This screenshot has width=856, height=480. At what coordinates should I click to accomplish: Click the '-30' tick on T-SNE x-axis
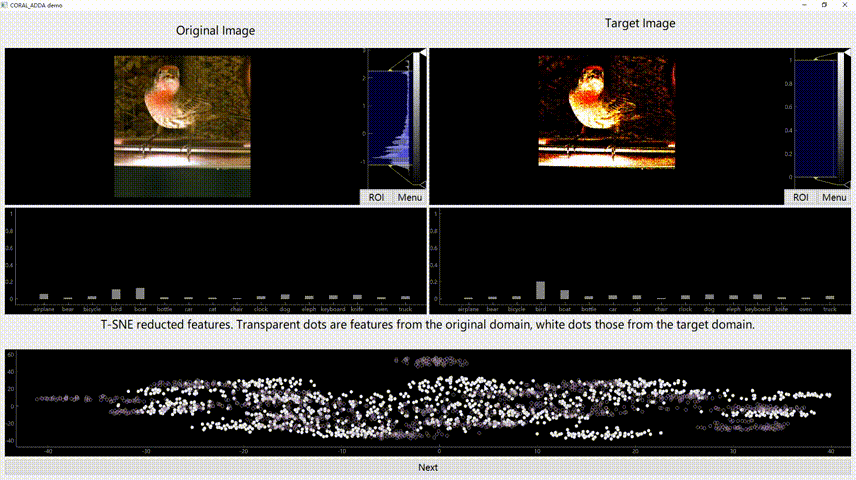146,452
